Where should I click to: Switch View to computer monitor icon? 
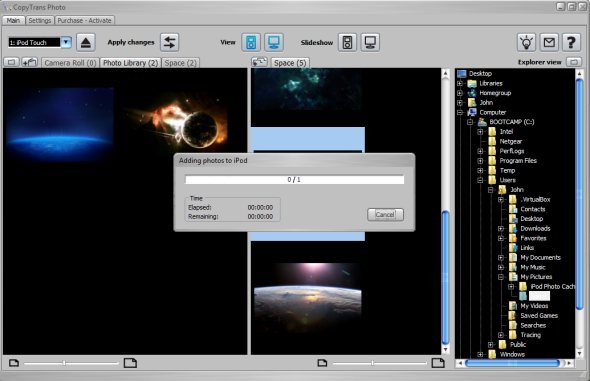point(274,42)
